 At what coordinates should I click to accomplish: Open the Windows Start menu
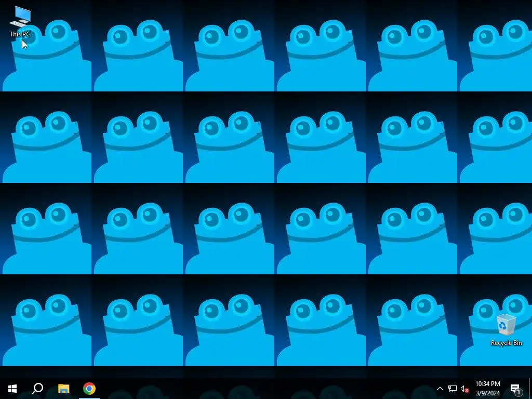point(12,389)
